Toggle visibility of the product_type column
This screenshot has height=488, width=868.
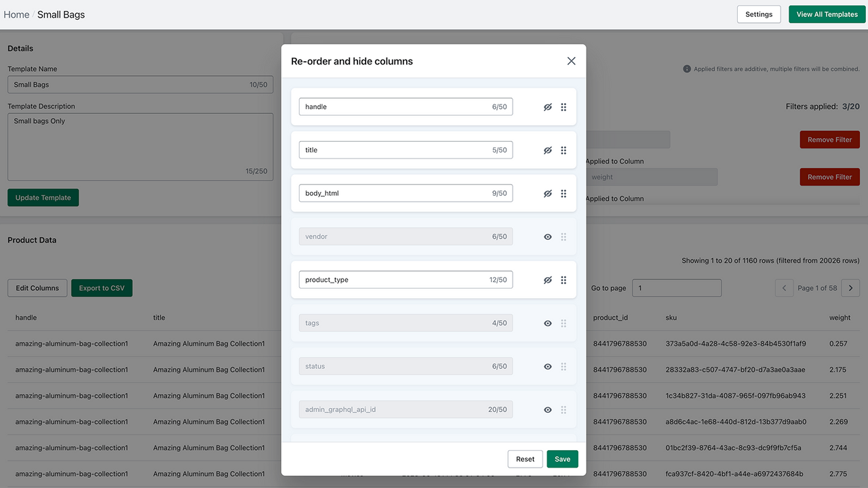pyautogui.click(x=548, y=280)
